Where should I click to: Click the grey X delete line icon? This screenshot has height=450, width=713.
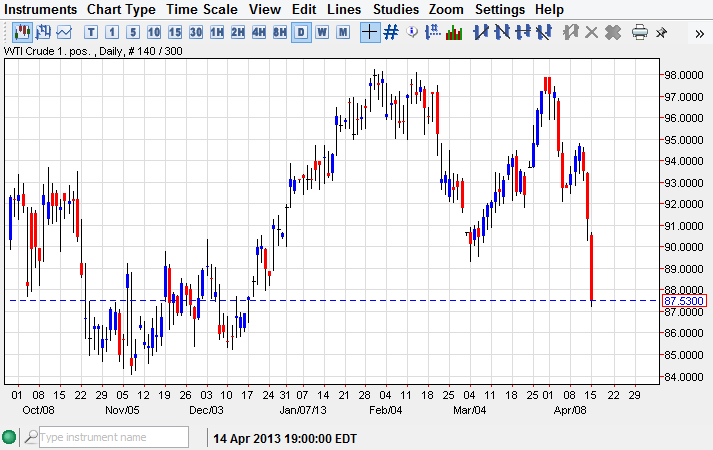coord(591,32)
